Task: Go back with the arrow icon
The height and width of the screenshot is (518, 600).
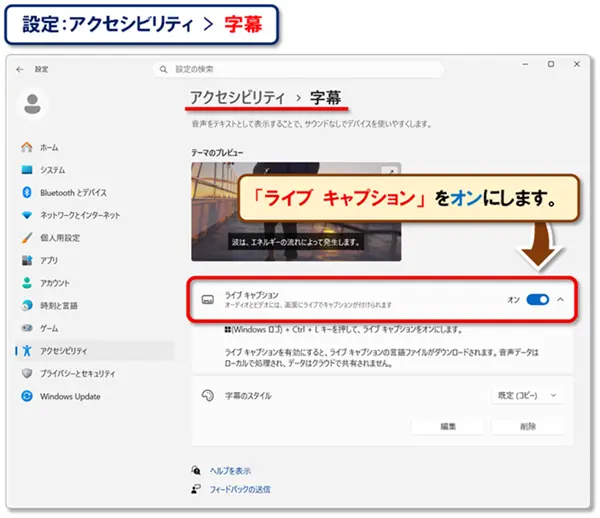Action: [x=20, y=69]
